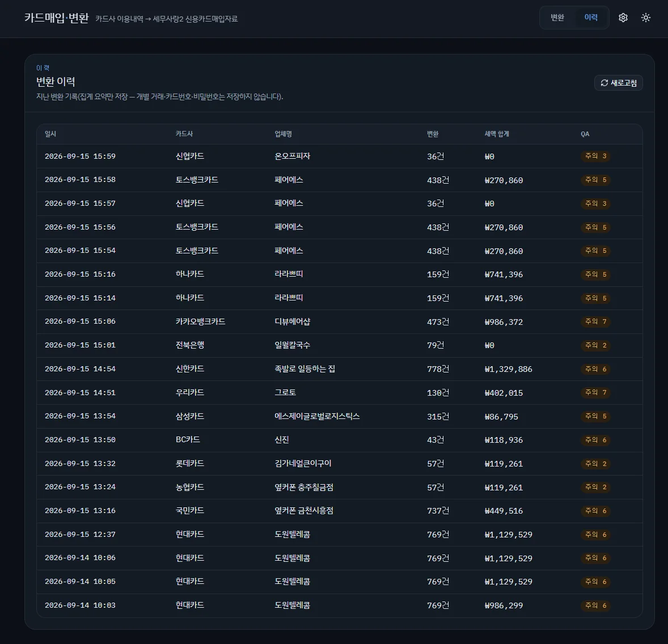Click the 롯데카드 card issuer cell
668x644 pixels.
pos(190,463)
